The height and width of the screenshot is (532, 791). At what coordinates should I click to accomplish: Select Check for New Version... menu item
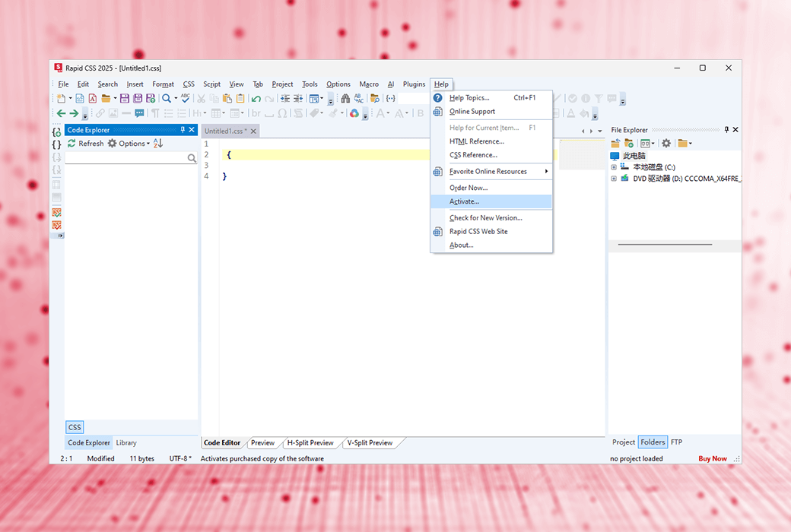491,218
